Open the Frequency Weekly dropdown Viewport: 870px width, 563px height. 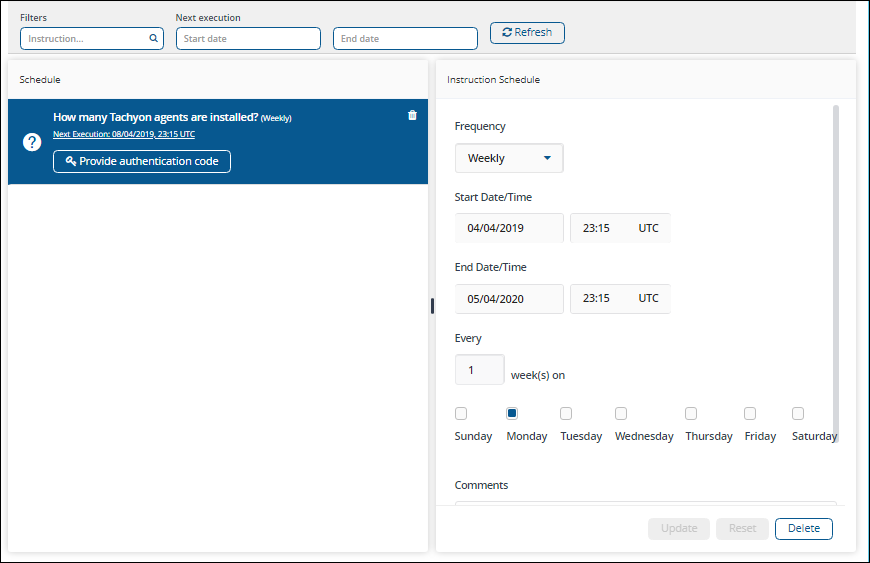509,158
